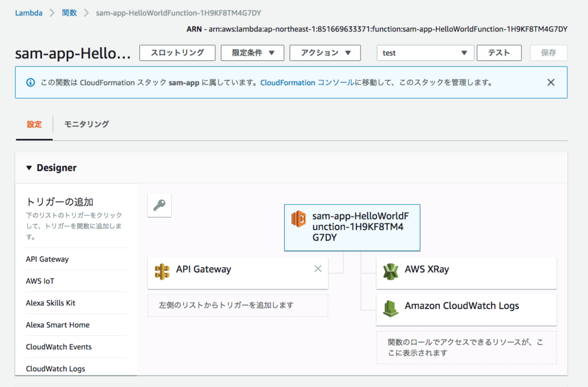This screenshot has height=387, width=588.
Task: Switch to the モニタリング tab
Action: (x=87, y=125)
